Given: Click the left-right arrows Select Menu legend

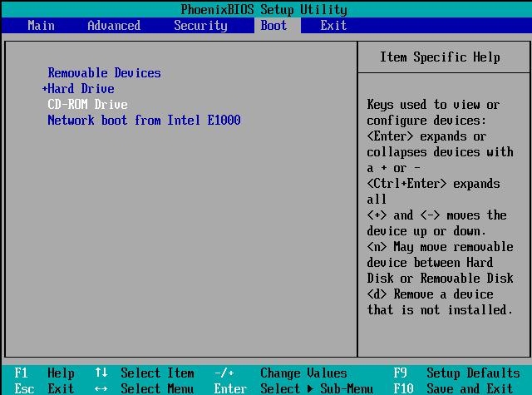Looking at the screenshot, I should 145,388.
